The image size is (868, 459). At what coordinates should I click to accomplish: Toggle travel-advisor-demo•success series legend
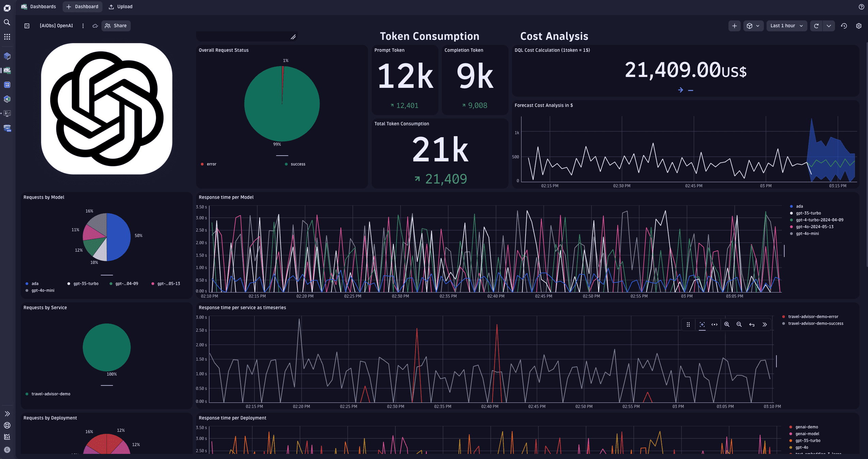[x=813, y=323]
